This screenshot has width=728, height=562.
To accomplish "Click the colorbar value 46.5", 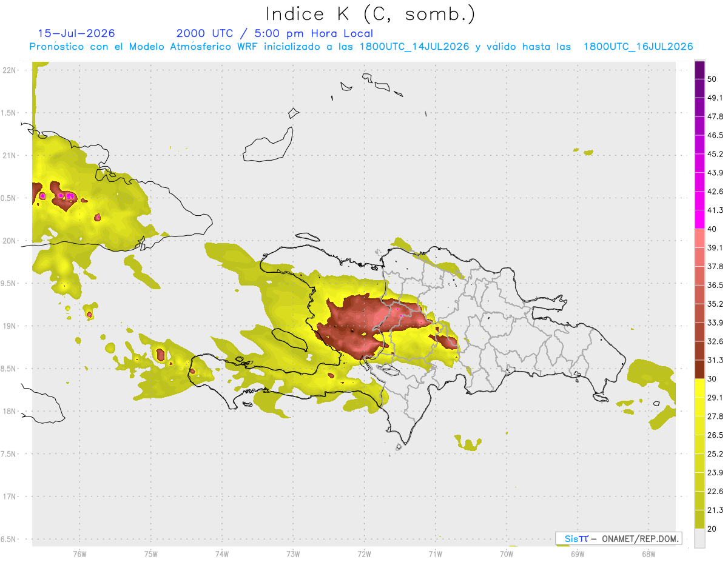I will pyautogui.click(x=715, y=135).
